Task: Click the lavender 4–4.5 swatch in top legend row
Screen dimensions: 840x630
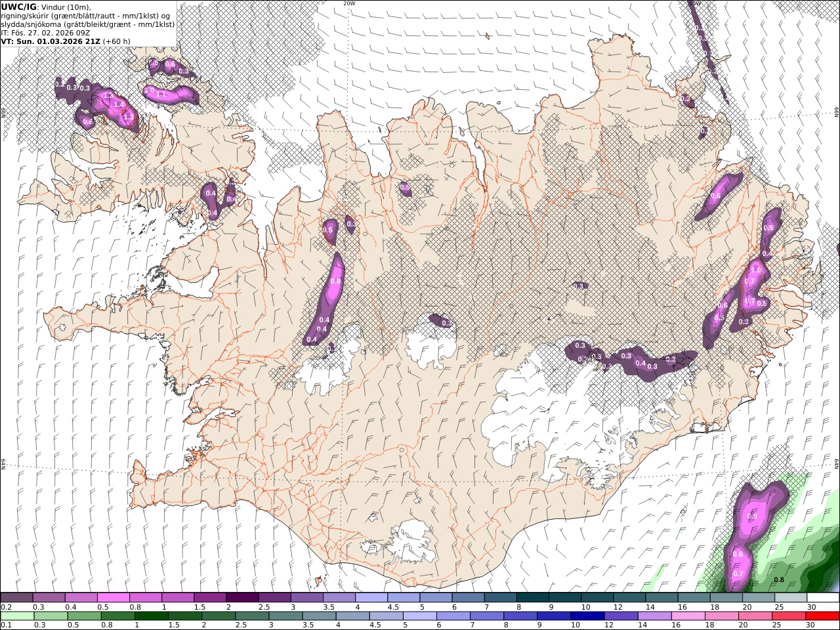Action: click(371, 597)
